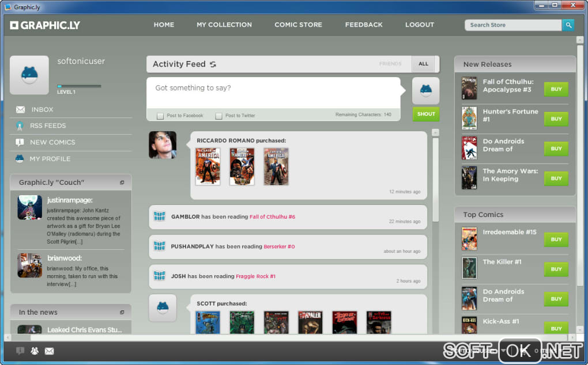Open messages envelope in bottom bar
588x365 pixels.
[x=49, y=351]
